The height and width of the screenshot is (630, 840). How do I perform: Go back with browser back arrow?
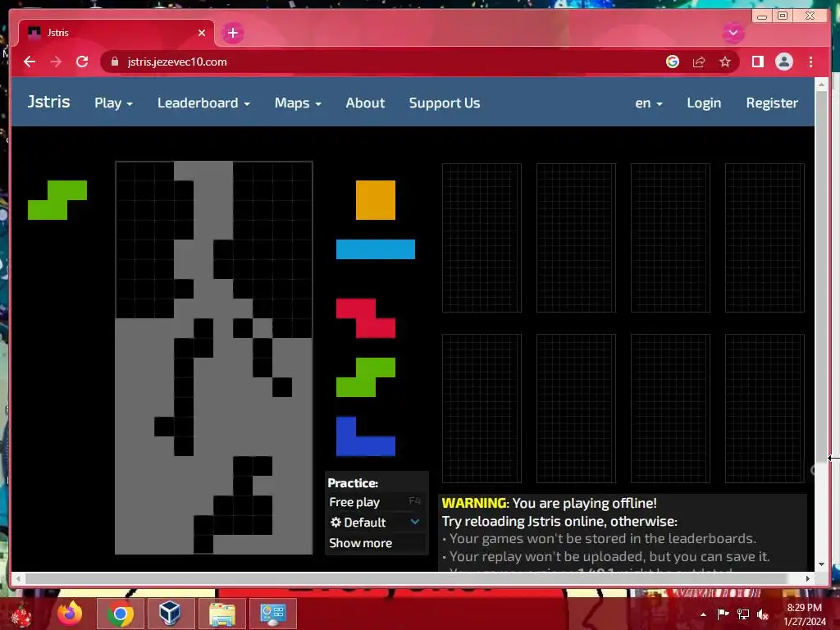30,62
